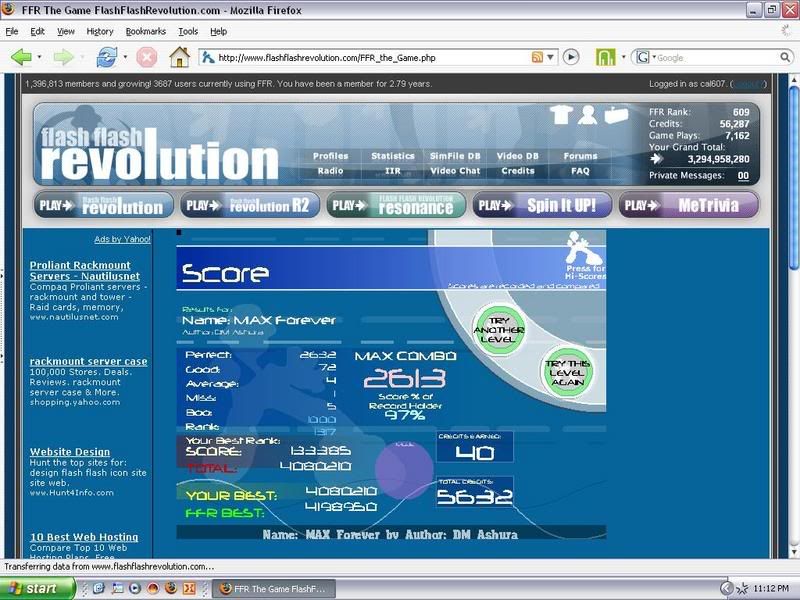The image size is (800, 600).
Task: Click the magnifier icon in Google search box
Action: [x=785, y=57]
